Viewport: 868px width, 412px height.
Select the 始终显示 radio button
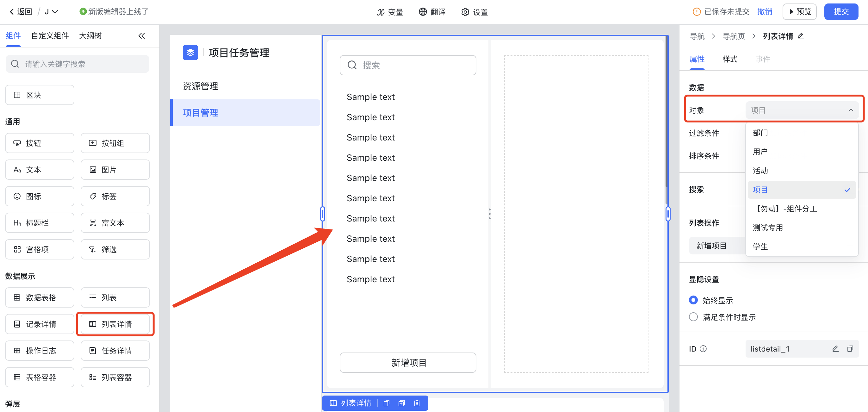(693, 300)
